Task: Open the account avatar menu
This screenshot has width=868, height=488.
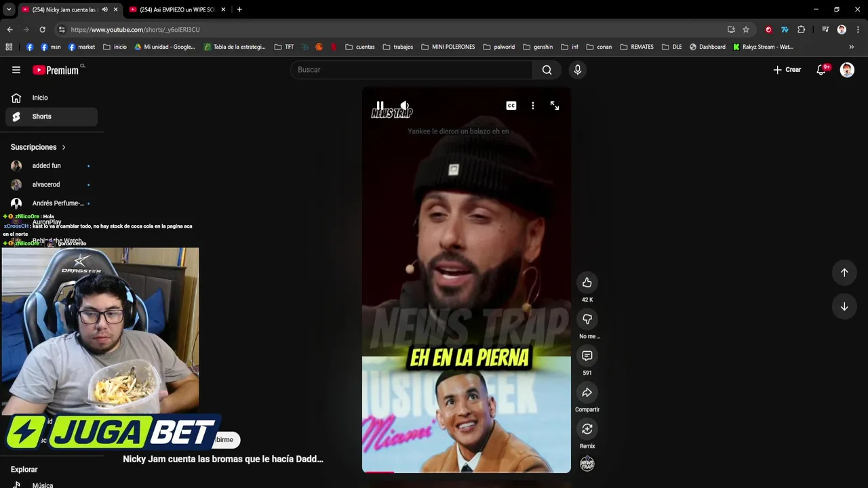Action: (847, 70)
